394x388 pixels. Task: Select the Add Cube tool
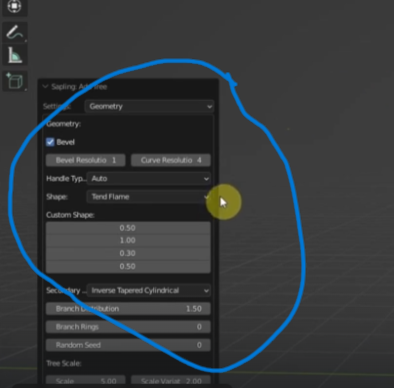(15, 81)
